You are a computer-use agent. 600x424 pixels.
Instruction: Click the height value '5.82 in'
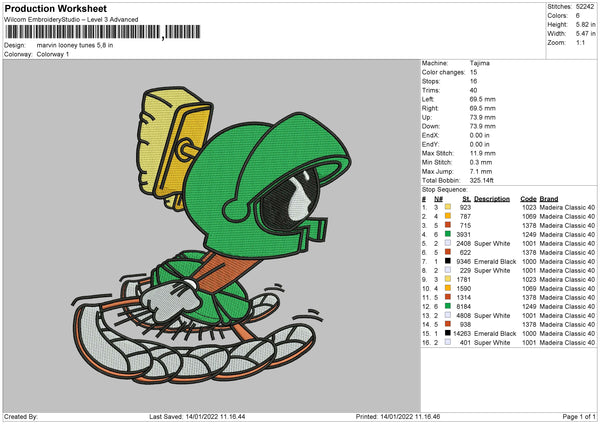point(585,24)
